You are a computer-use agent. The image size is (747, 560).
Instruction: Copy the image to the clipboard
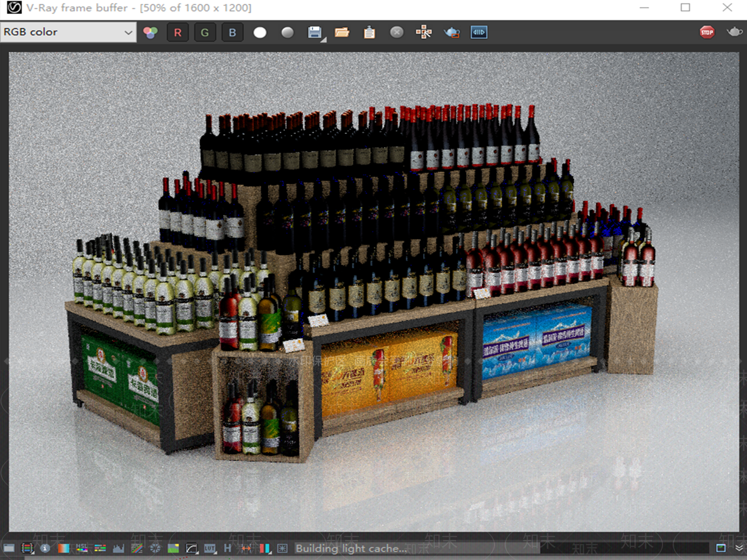[369, 32]
